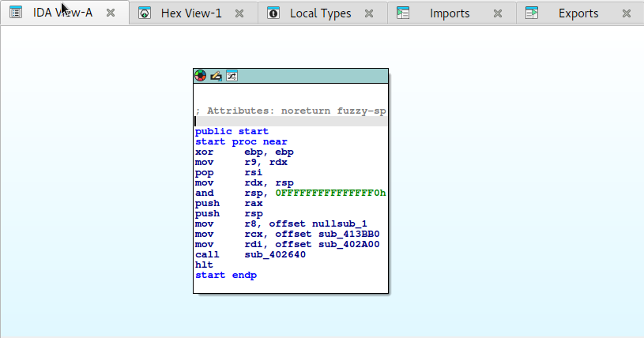Viewport: 644px width, 338px height.
Task: Switch to the Exports tab
Action: click(579, 13)
